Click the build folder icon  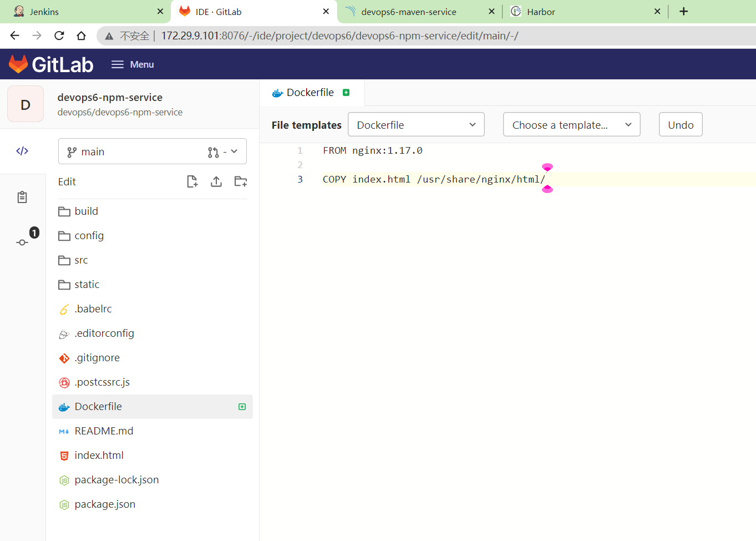tap(64, 211)
